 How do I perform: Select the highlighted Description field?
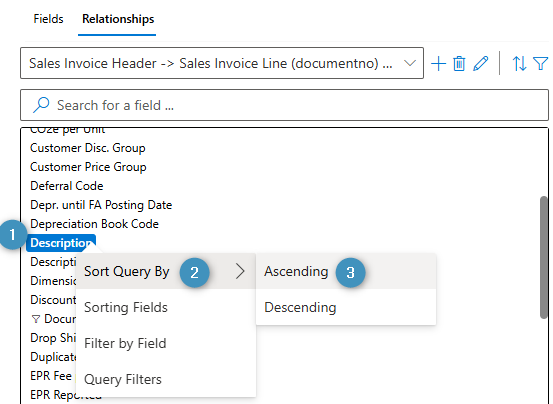(61, 243)
